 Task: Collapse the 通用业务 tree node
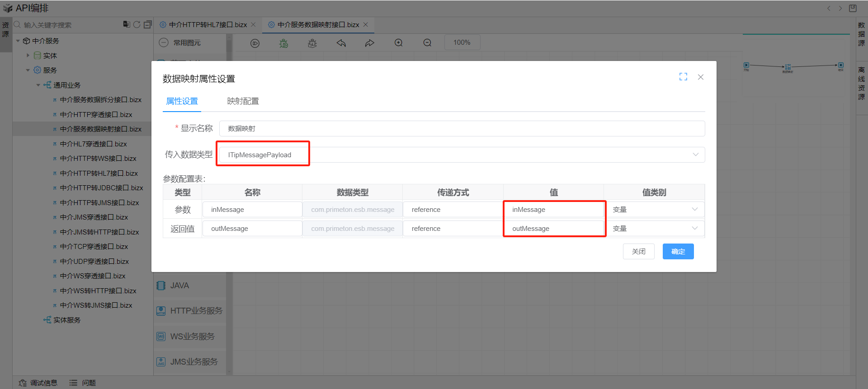click(x=38, y=85)
